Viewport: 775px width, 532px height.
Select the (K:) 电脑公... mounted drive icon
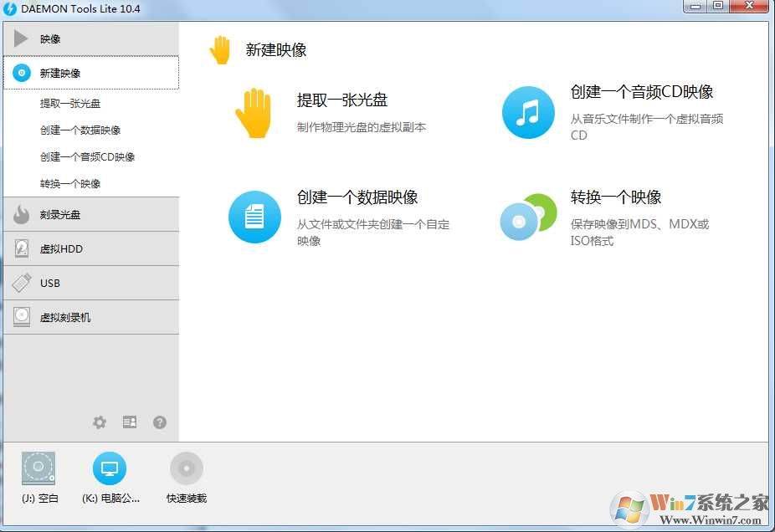tap(110, 468)
